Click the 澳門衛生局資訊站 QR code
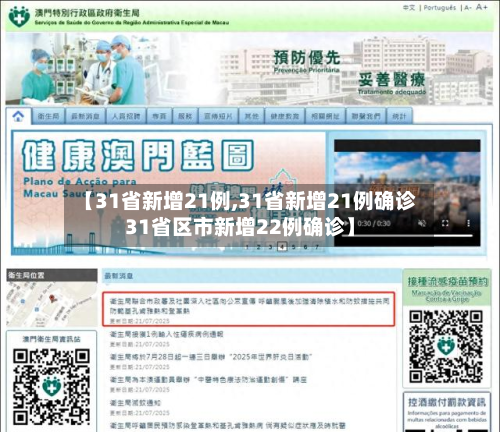 [x=51, y=387]
